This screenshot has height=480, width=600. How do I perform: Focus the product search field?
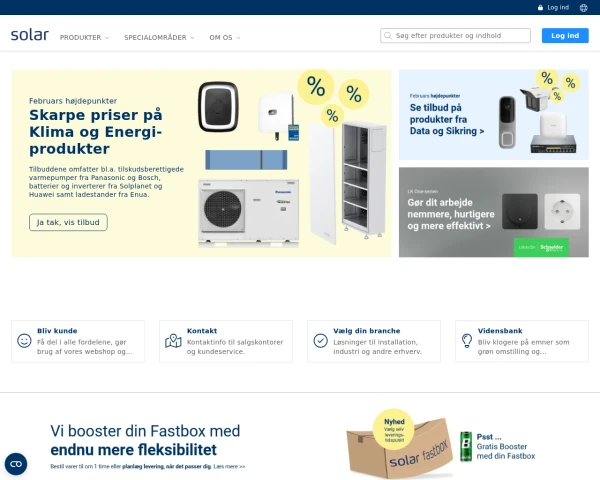coord(455,36)
